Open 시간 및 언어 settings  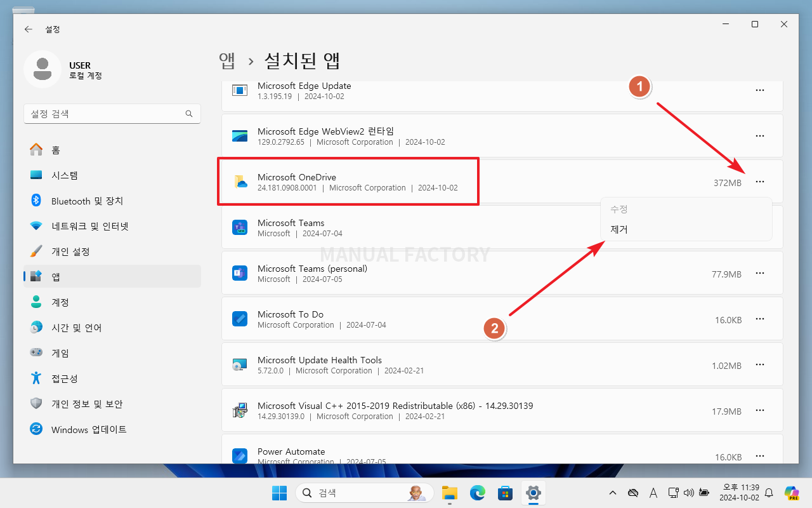112,328
